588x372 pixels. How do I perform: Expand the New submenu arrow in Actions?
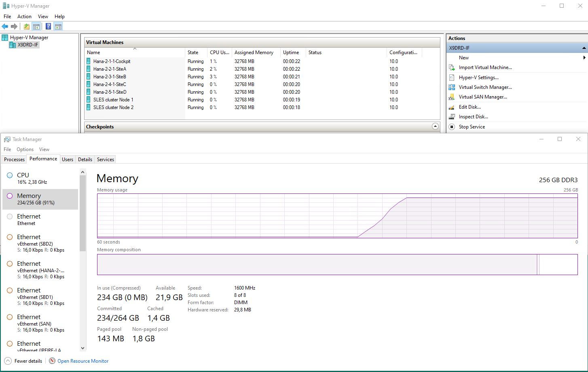point(584,58)
